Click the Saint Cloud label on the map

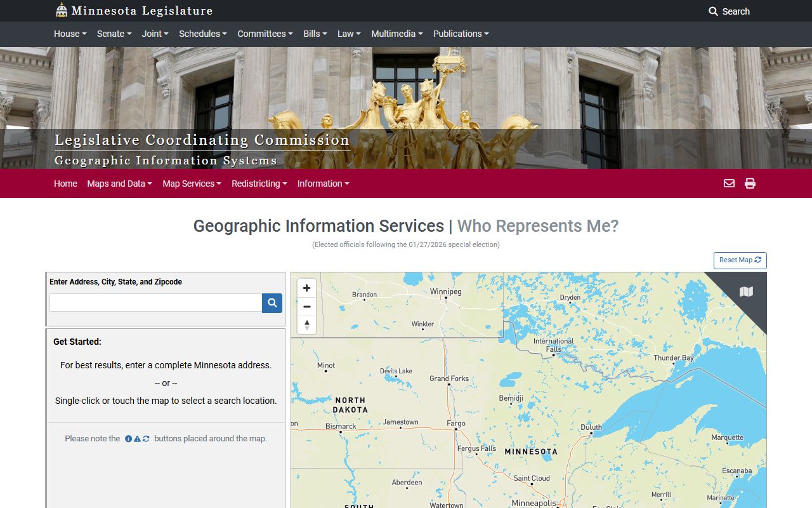pos(532,478)
